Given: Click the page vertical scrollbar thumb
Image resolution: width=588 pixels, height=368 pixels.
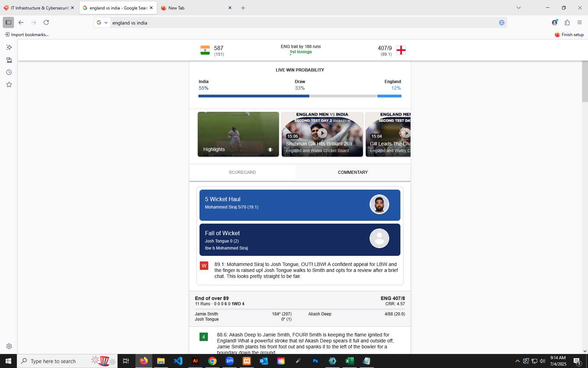Looking at the screenshot, I should coord(585,81).
